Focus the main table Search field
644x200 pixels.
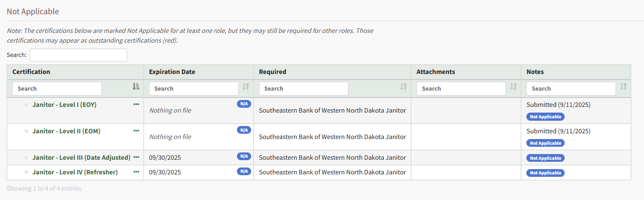[x=79, y=55]
